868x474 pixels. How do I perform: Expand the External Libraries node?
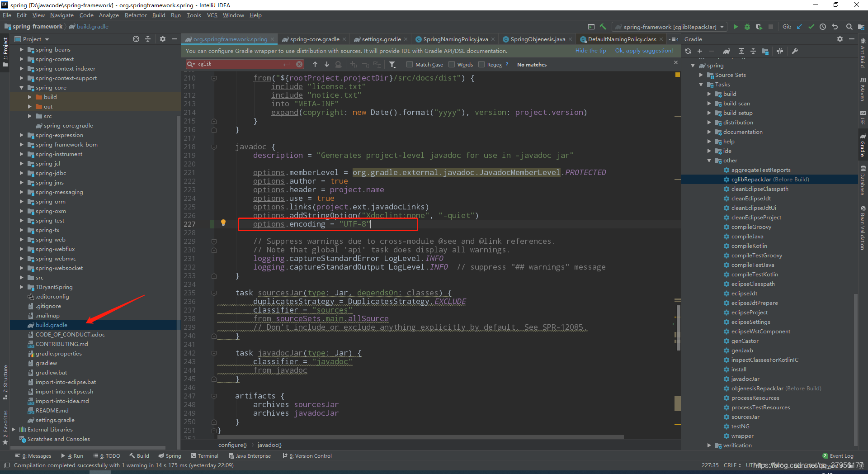tap(13, 430)
